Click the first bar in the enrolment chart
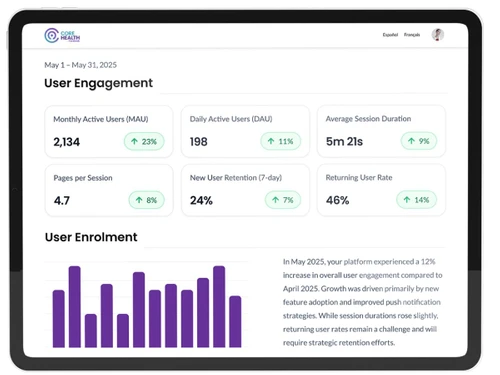The width and height of the screenshot is (500, 375). click(x=59, y=319)
